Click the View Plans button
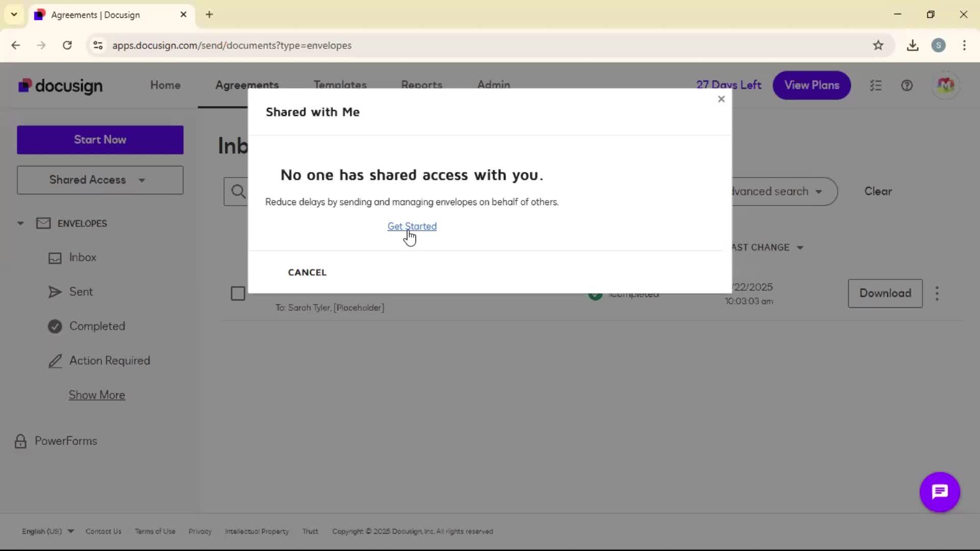 pyautogui.click(x=812, y=85)
